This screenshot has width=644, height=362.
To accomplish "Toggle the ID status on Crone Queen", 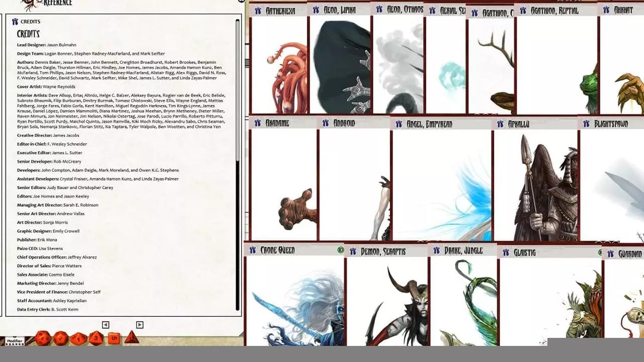I will point(341,250).
